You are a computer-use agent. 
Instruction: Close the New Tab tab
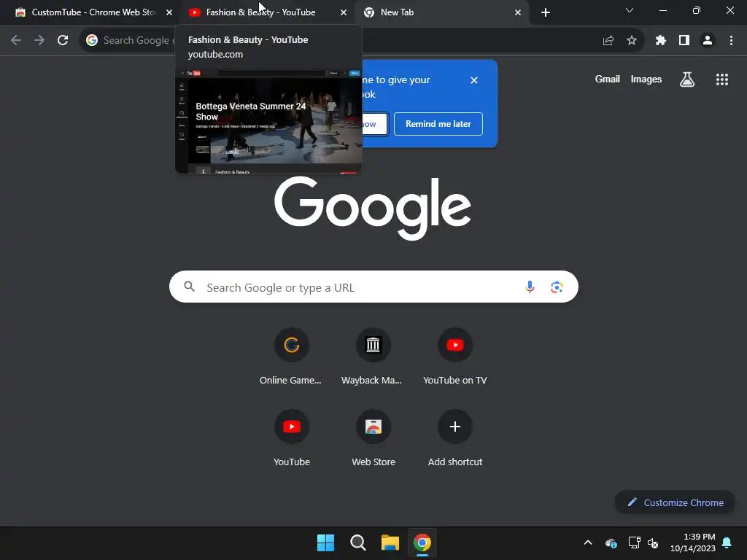tap(518, 13)
